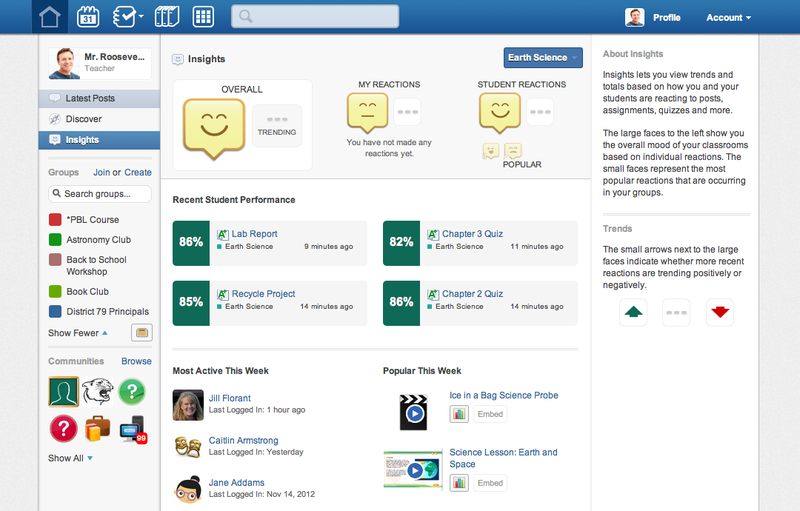Screen dimensions: 800x511
Task: Click the Search groups input field
Action: point(99,193)
